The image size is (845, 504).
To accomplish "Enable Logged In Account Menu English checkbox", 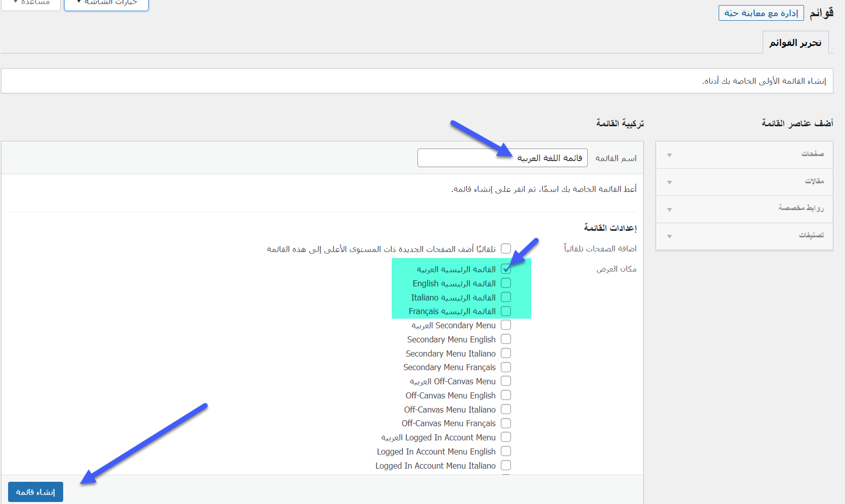I will (506, 451).
